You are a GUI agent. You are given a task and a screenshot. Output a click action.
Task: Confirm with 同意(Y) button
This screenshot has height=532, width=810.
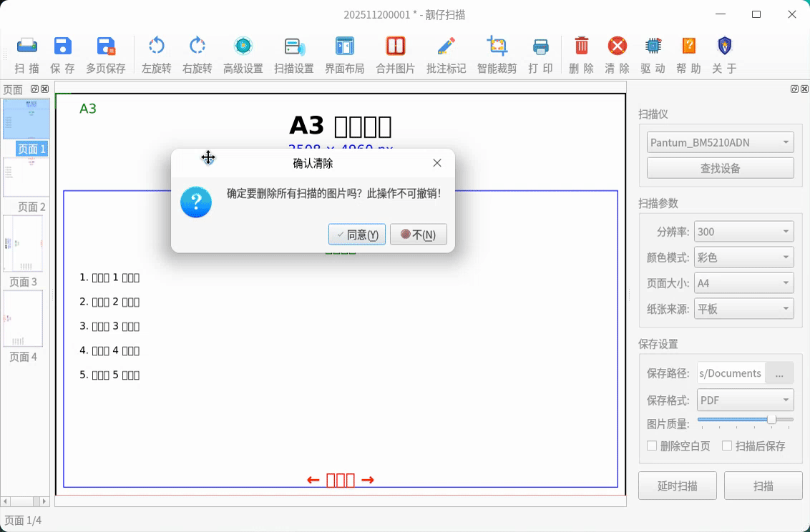click(x=357, y=235)
